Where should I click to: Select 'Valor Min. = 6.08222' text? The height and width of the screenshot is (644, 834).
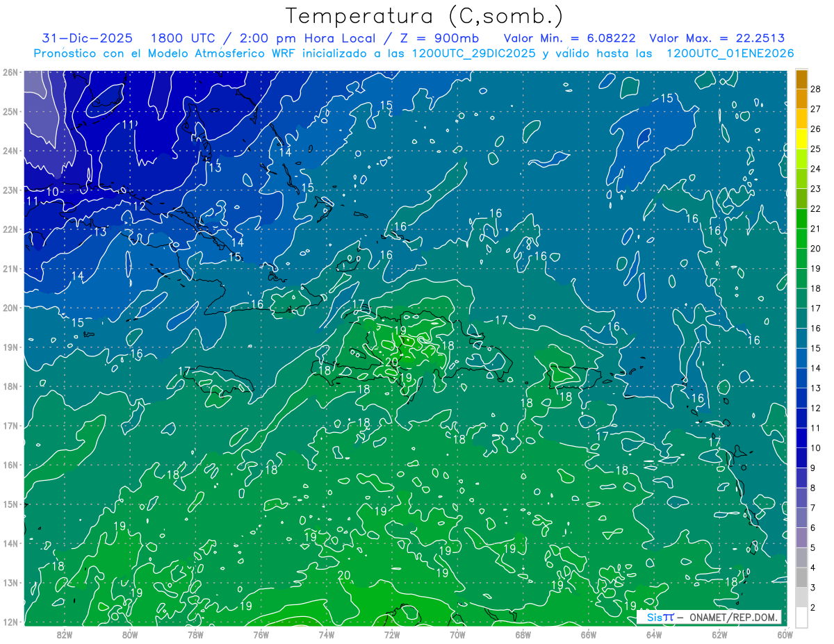coord(569,38)
